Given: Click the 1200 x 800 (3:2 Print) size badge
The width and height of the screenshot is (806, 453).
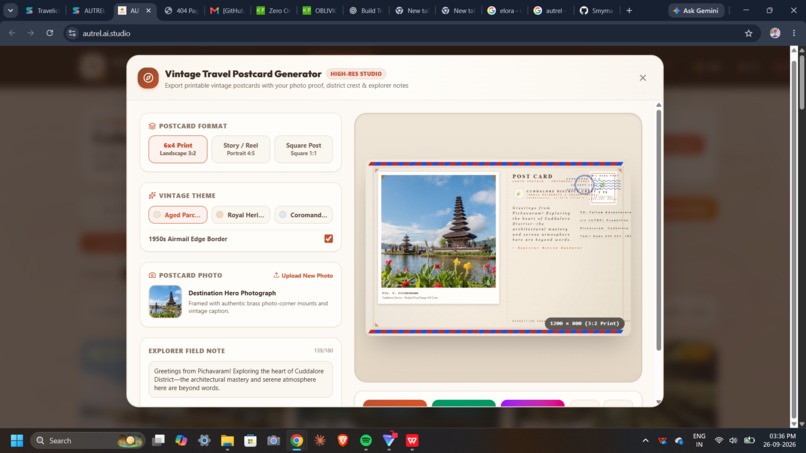Looking at the screenshot, I should point(584,323).
